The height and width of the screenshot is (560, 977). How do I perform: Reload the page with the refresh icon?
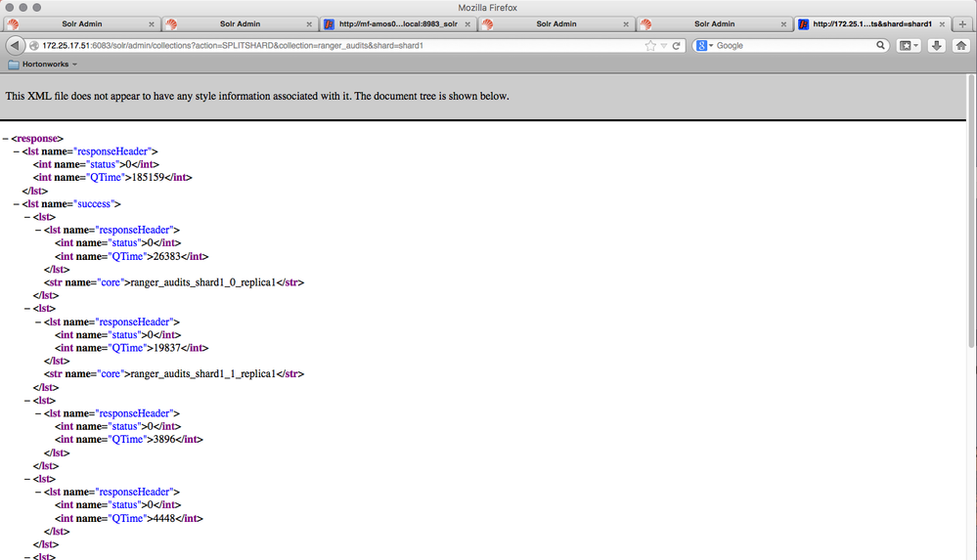pos(676,46)
